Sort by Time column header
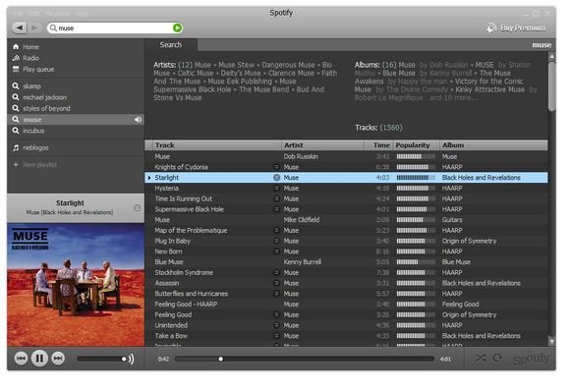The height and width of the screenshot is (392, 570). (378, 145)
